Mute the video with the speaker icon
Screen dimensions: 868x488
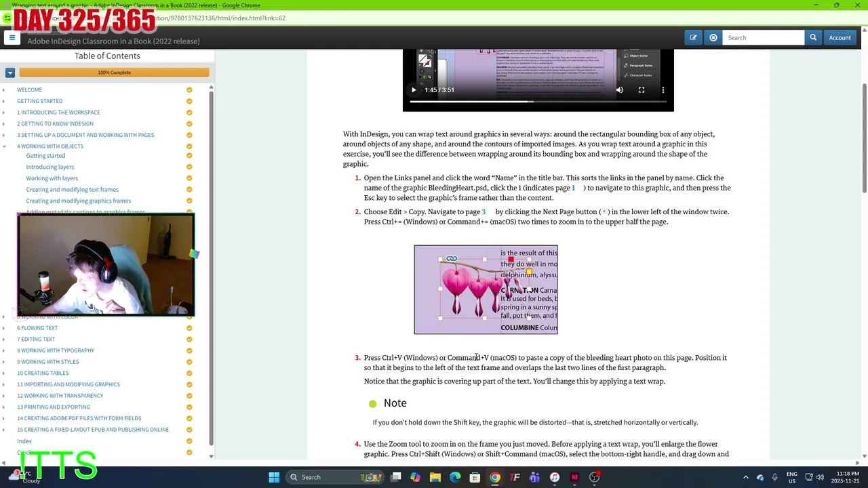click(620, 90)
